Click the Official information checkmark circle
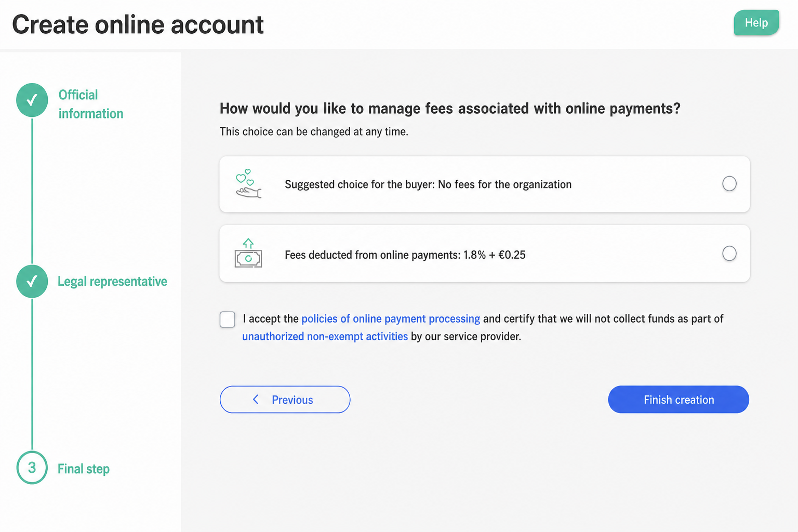This screenshot has height=532, width=798. [32, 100]
